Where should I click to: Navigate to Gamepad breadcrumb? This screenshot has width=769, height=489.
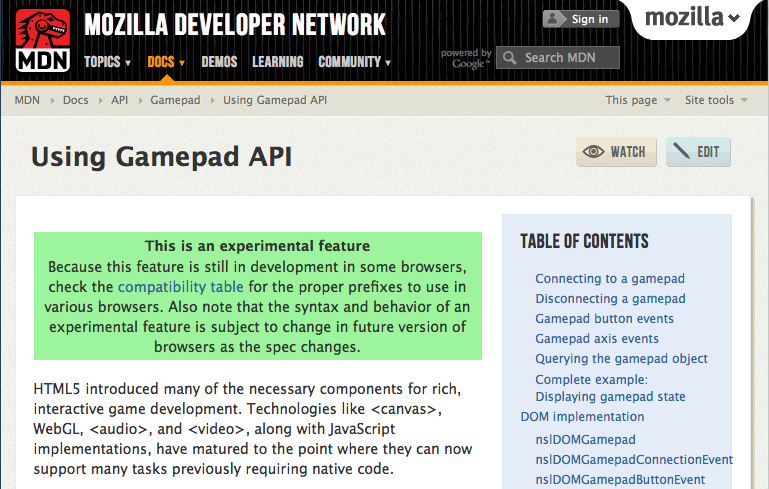point(175,100)
